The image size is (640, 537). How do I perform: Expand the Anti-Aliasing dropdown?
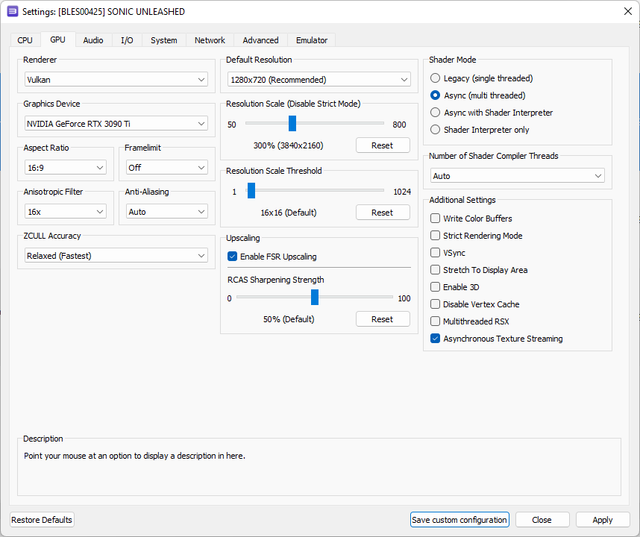point(167,212)
